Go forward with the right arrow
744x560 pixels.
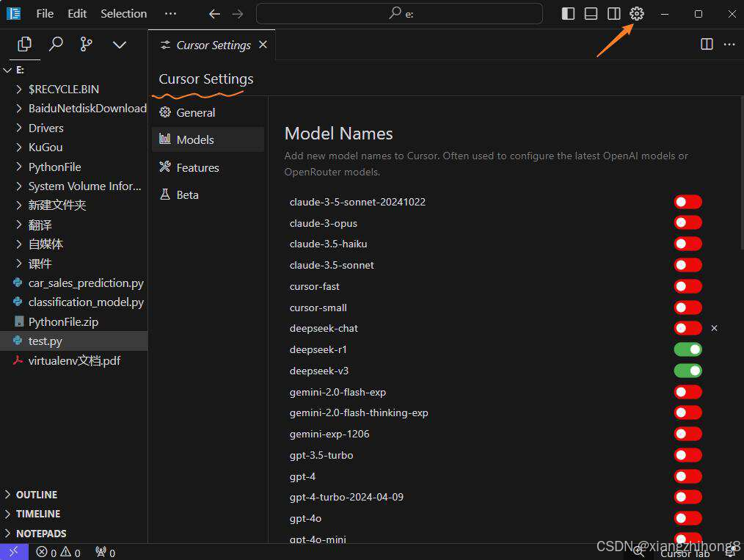click(x=238, y=14)
